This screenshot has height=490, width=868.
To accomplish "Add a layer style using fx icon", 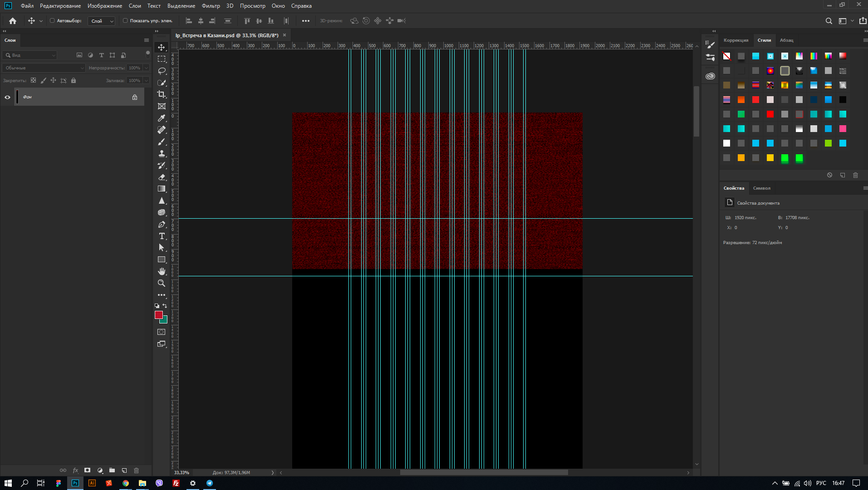I will 75,470.
